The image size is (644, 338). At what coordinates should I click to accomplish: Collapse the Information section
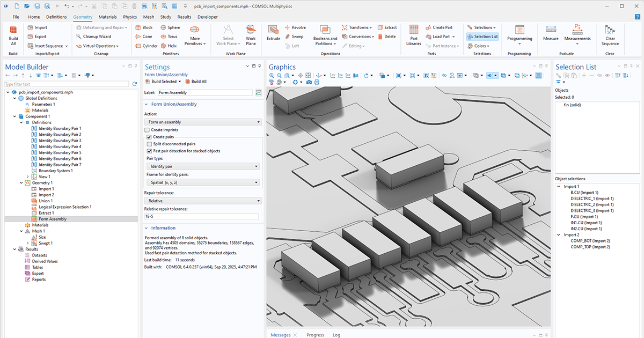click(147, 228)
